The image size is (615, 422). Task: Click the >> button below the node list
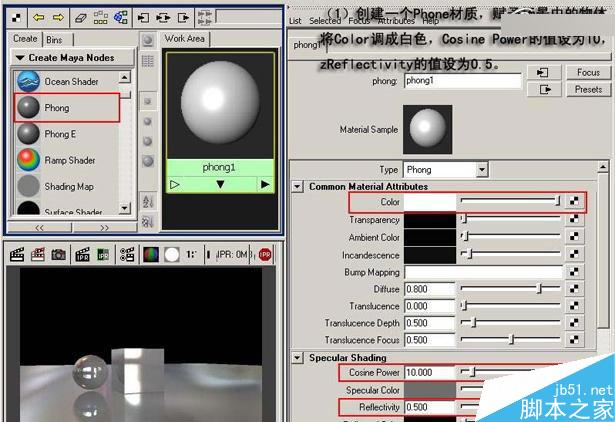pos(104,227)
